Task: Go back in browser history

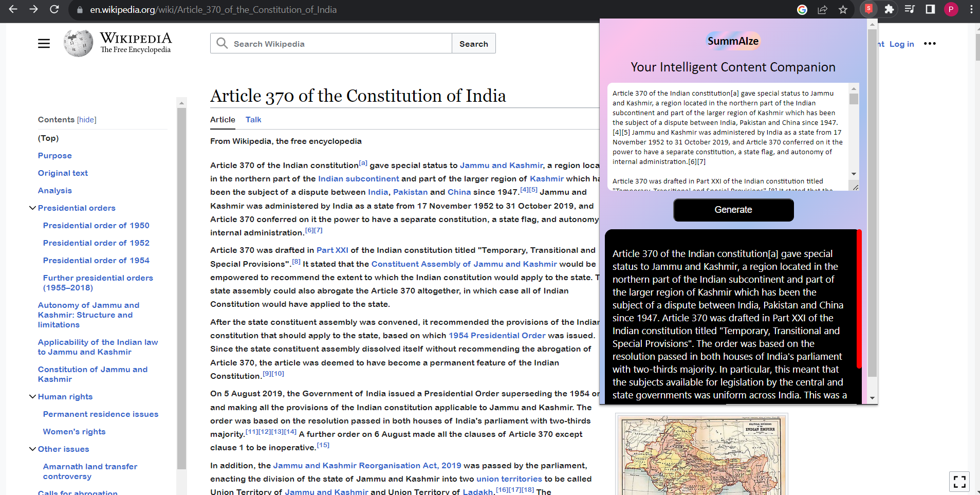Action: 13,9
